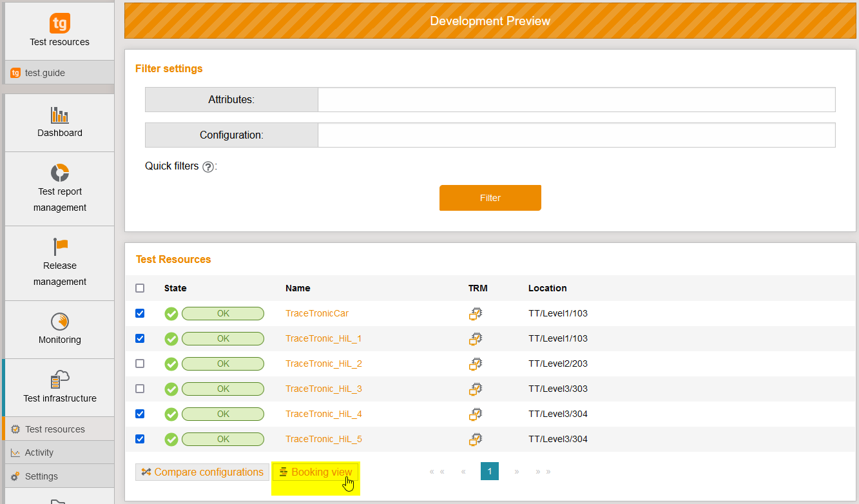Click the Configuration filter input field
859x504 pixels.
576,135
